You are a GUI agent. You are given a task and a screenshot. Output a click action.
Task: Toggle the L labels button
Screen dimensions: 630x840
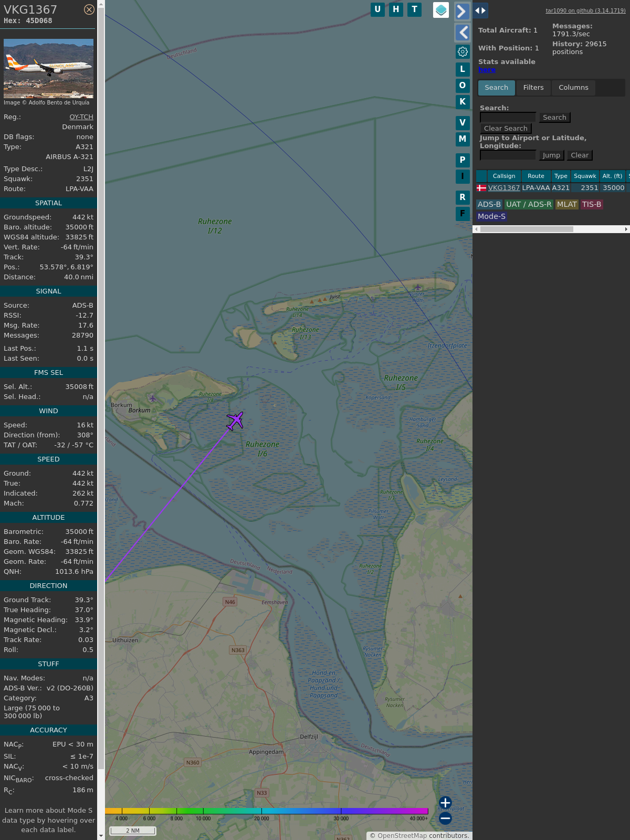(x=463, y=69)
